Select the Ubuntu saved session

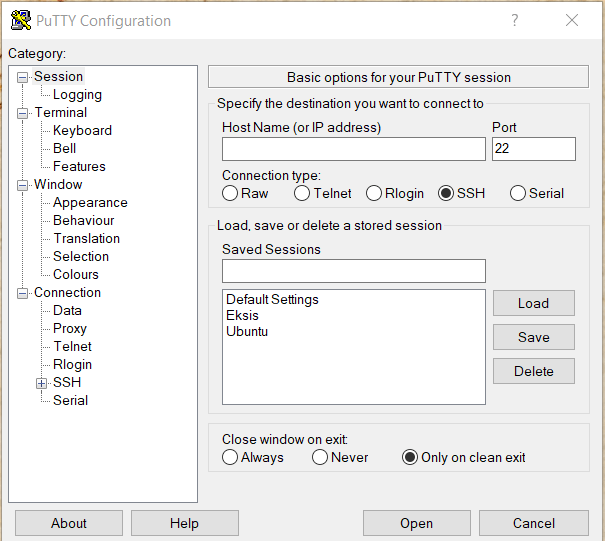(x=247, y=331)
